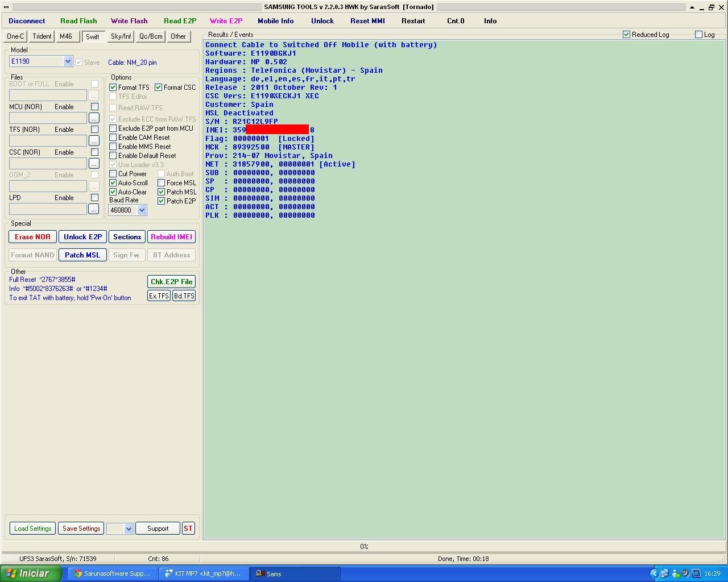Click Rebuild IMEI button
Viewport: 728px width, 582px height.
[171, 237]
